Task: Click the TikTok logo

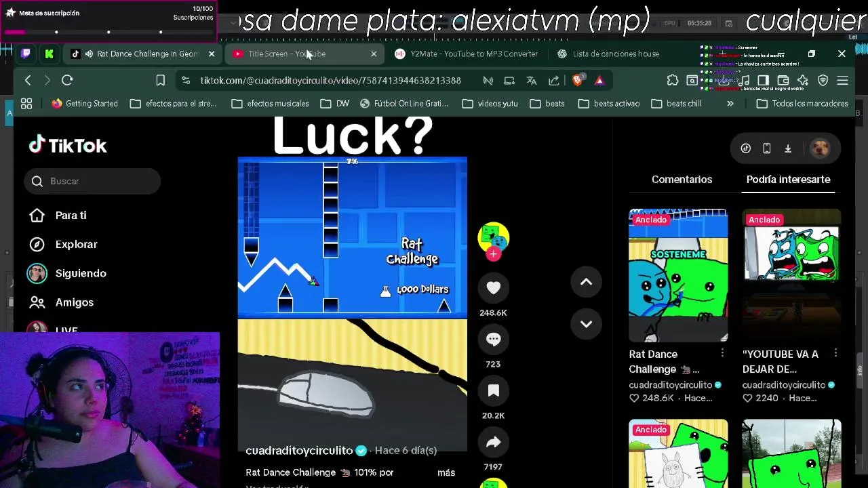Action: point(68,145)
